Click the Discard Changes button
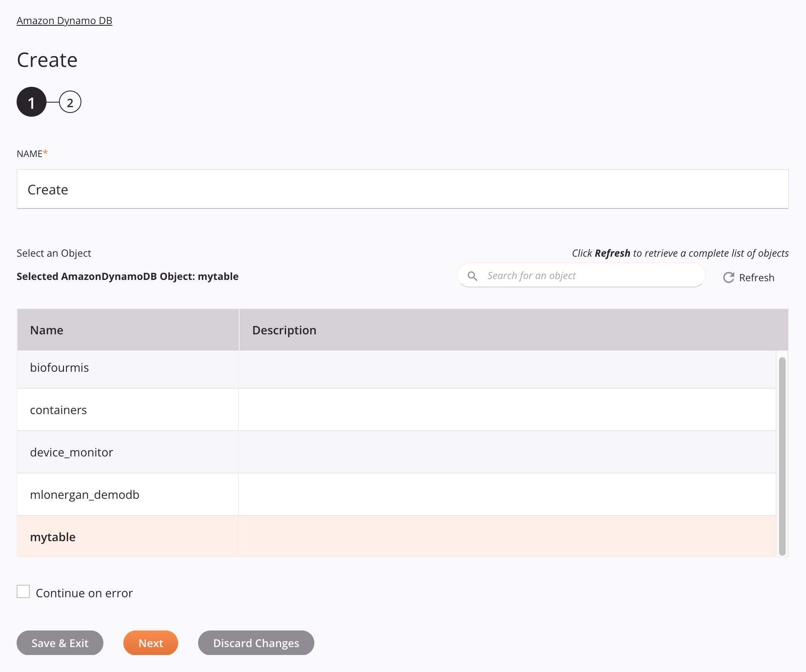Viewport: 806px width, 672px height. coord(256,643)
